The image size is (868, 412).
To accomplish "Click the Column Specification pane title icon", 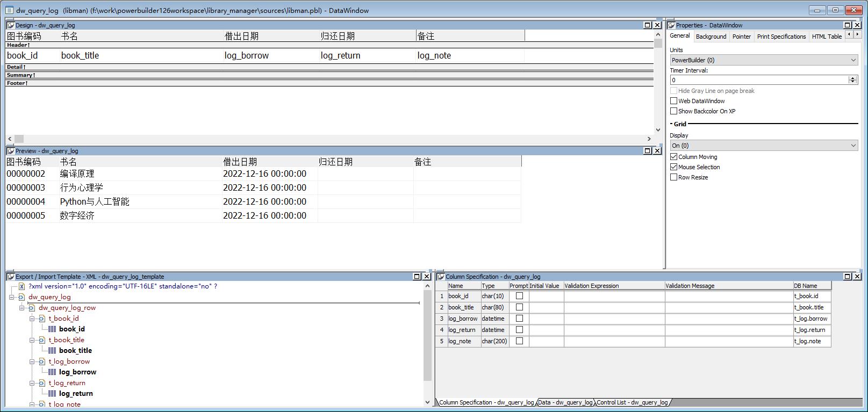I will click(441, 277).
